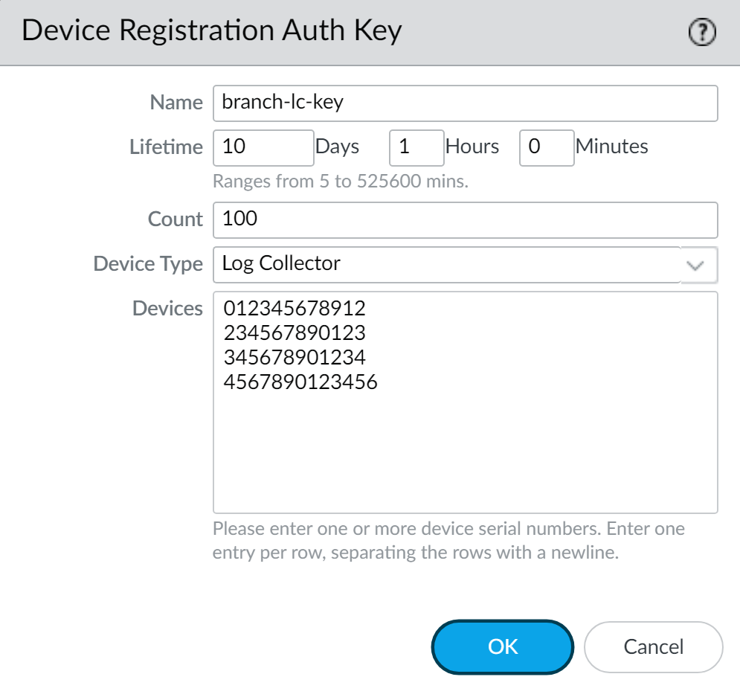Open the Device Type combo box
The image size is (740, 700).
click(x=446, y=264)
